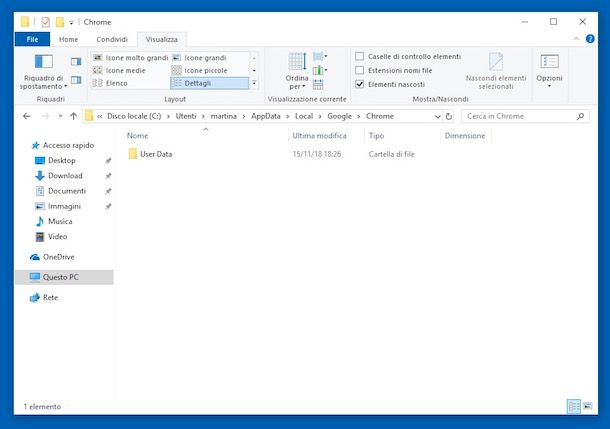The height and width of the screenshot is (429, 610).
Task: Open Download in navigation pane
Action: click(x=65, y=175)
